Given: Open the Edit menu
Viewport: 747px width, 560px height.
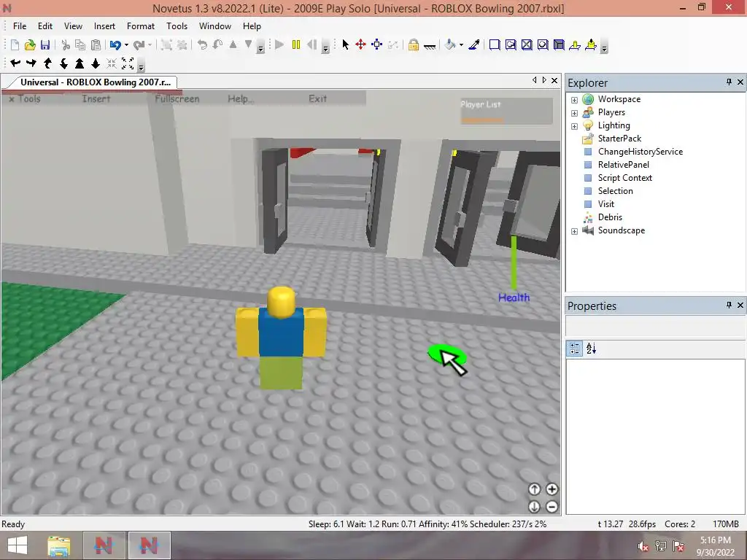Looking at the screenshot, I should click(x=45, y=26).
